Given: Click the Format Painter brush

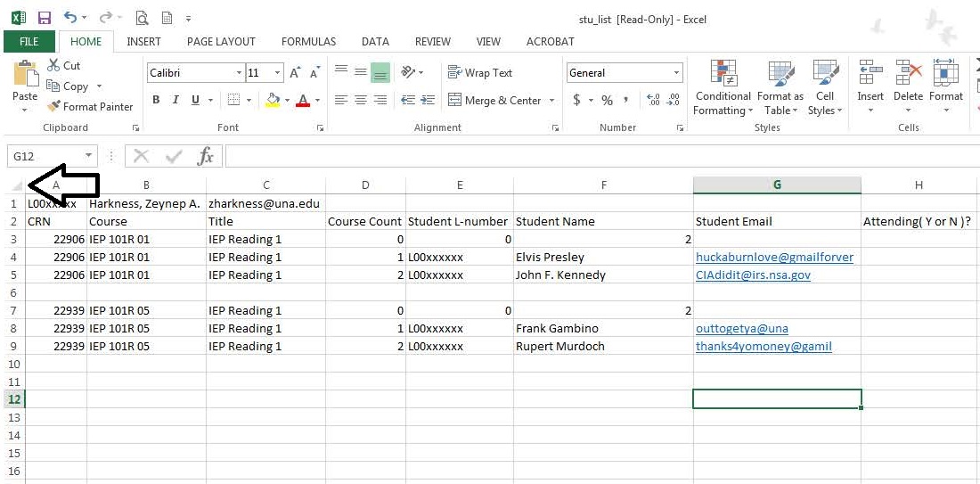Looking at the screenshot, I should [90, 107].
